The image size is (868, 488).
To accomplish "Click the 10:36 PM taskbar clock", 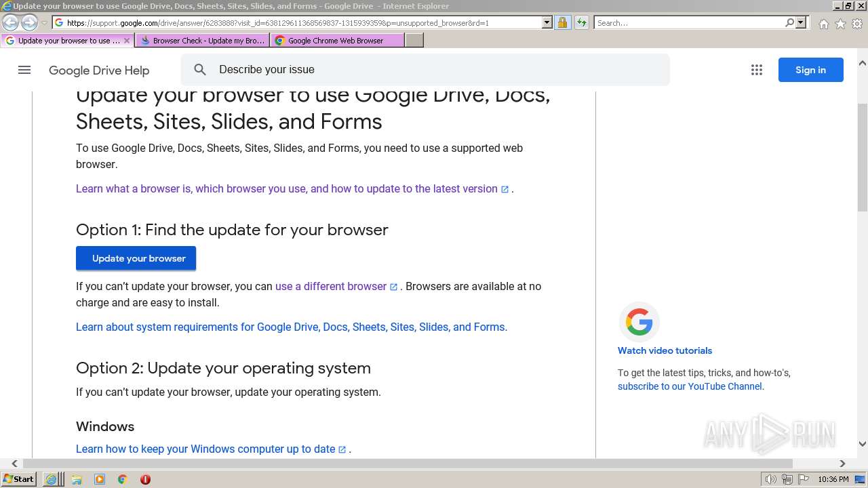I will pos(833,479).
